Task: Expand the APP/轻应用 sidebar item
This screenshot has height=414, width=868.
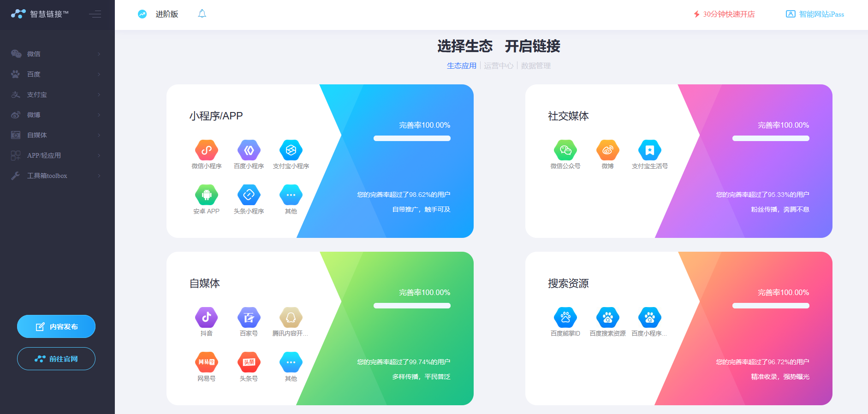Action: (57, 155)
